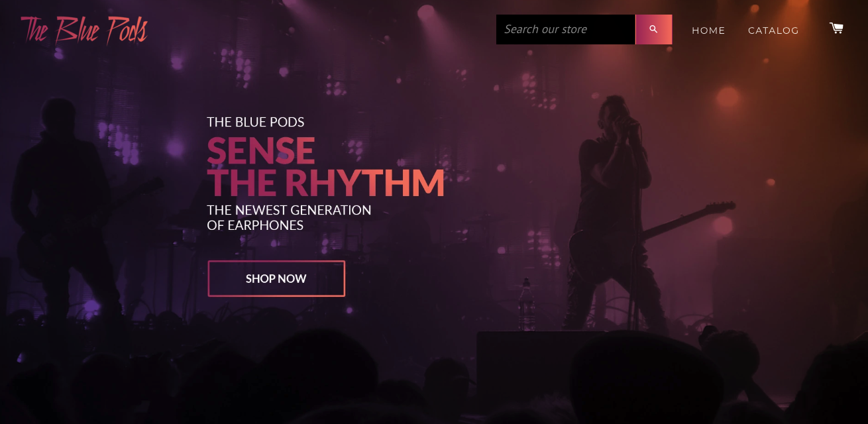Click the OF EARPHONES tagline line
This screenshot has height=424, width=868.
[255, 225]
